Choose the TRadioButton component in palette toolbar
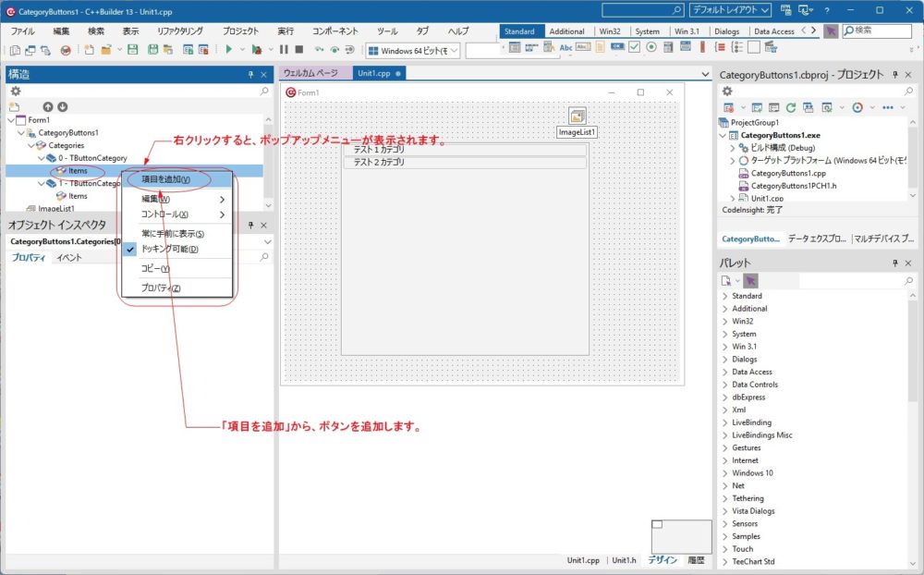The height and width of the screenshot is (575, 924). coord(651,48)
